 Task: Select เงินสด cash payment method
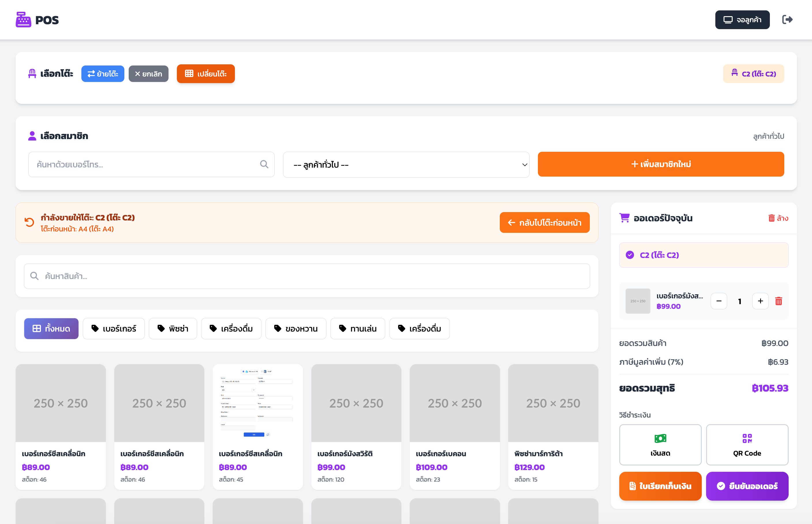pos(660,444)
